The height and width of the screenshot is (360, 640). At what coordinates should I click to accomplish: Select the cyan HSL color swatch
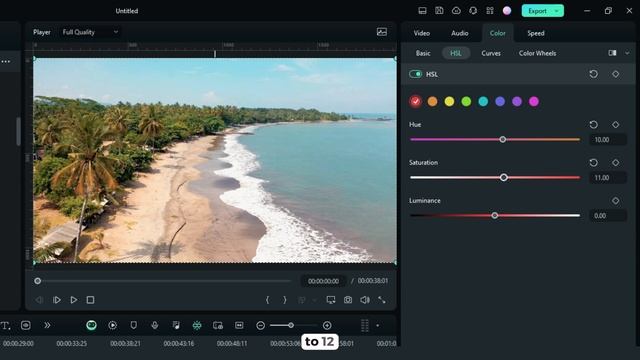tap(483, 101)
